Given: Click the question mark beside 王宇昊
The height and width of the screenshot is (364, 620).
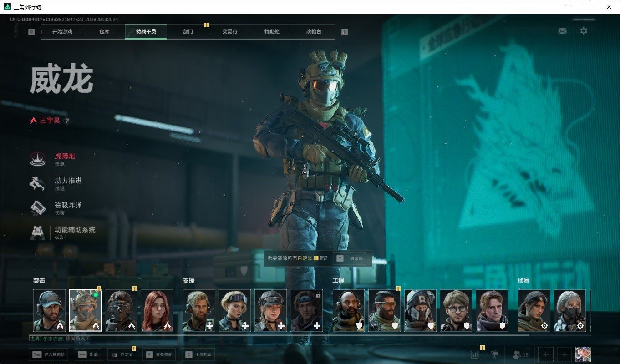Looking at the screenshot, I should pyautogui.click(x=67, y=121).
